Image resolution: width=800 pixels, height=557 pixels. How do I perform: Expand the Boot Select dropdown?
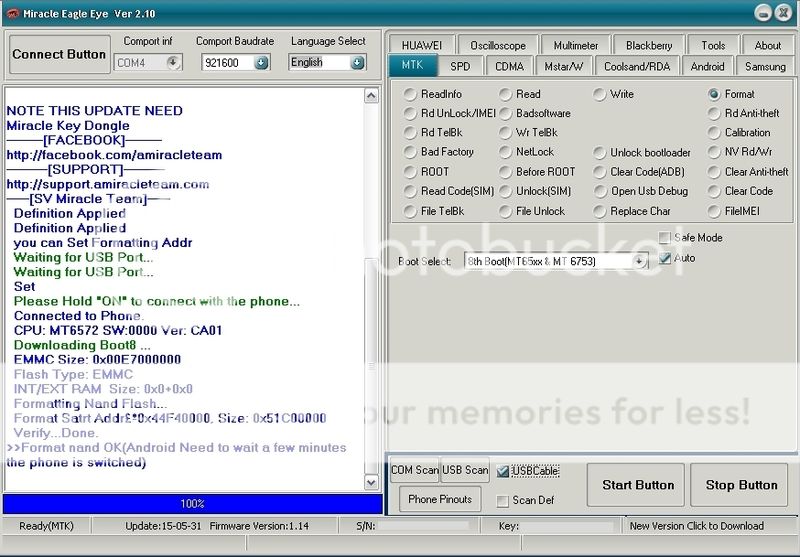pyautogui.click(x=638, y=261)
